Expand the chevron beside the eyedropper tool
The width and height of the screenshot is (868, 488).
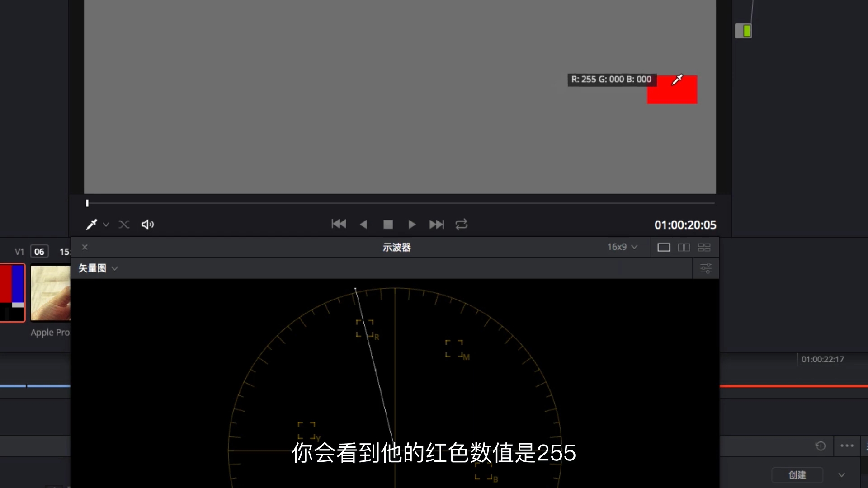(106, 225)
